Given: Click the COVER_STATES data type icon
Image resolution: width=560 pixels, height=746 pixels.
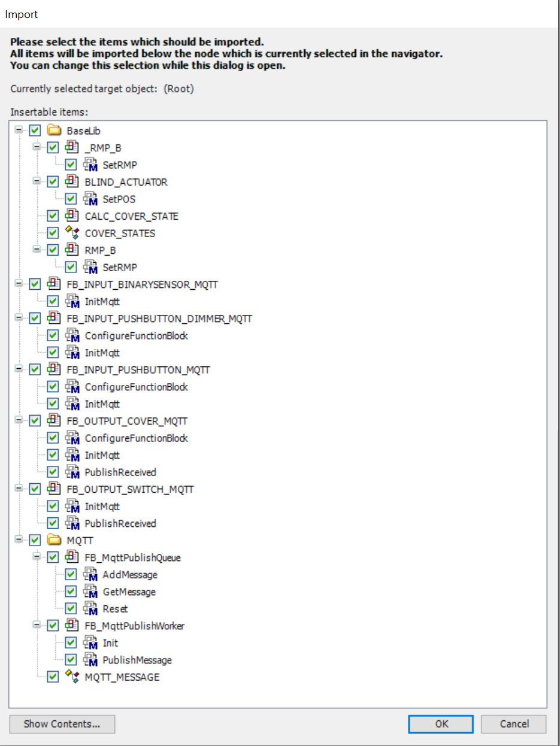Looking at the screenshot, I should pyautogui.click(x=72, y=233).
